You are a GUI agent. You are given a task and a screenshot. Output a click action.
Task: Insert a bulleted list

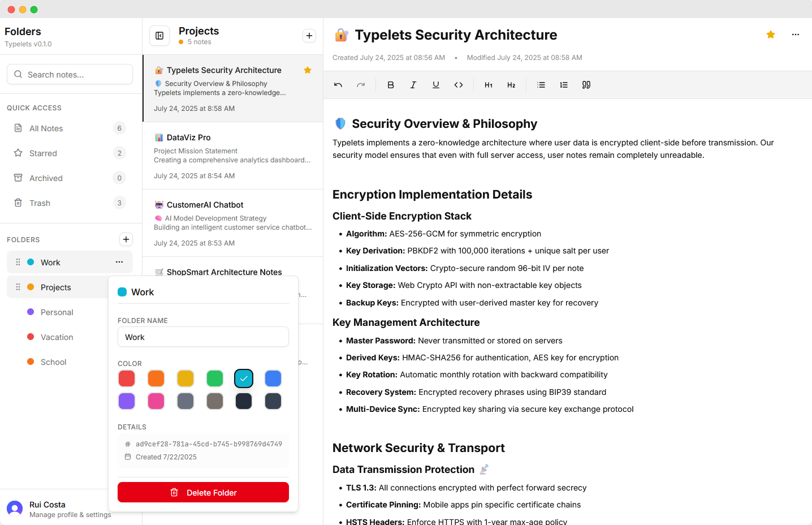[x=541, y=85]
